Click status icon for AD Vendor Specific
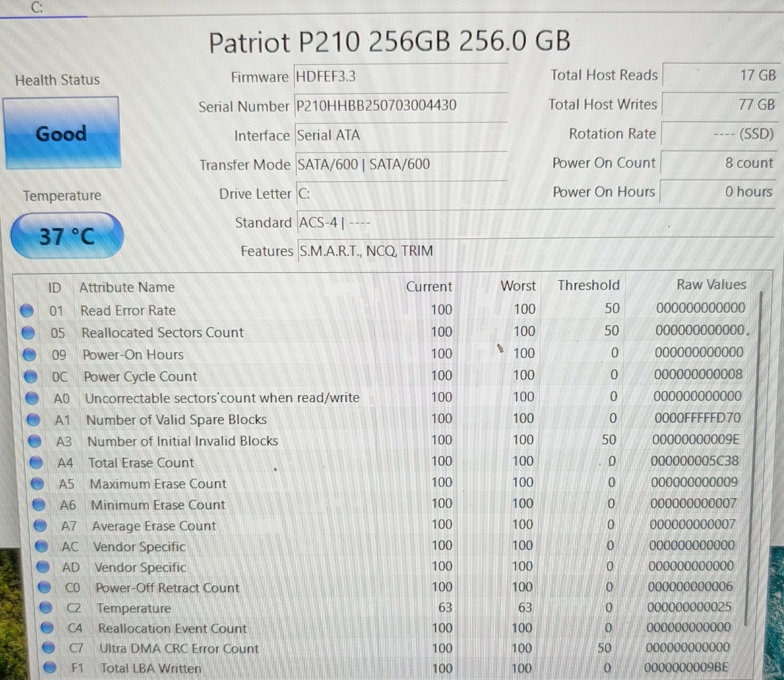Viewport: 784px width, 680px height. click(x=43, y=567)
